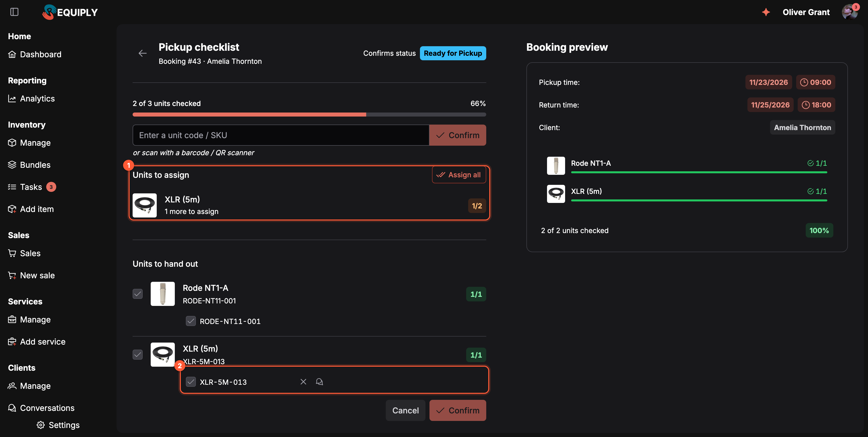Uncheck the RODE-NT11-001 unit checkbox

point(191,321)
